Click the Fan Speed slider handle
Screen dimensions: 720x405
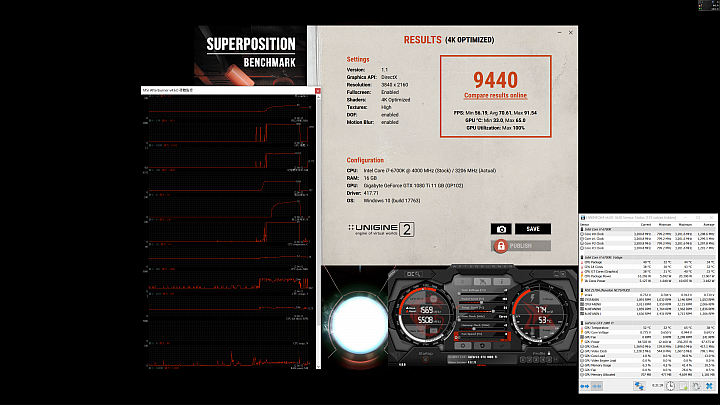point(459,338)
